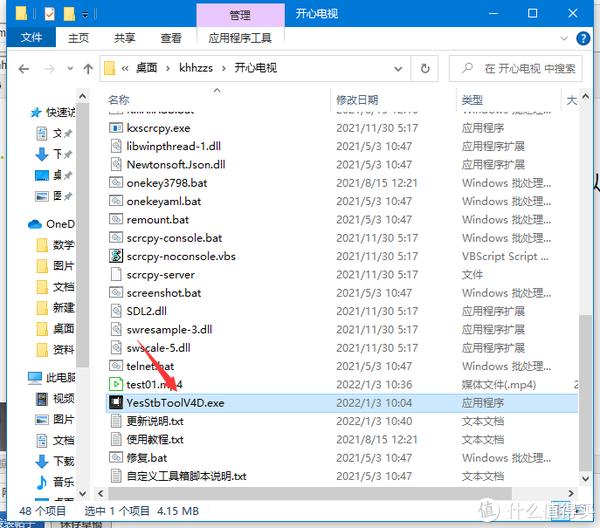Click horizontal scrollbar right arrow
Screen dimensions: 600x528
point(571,494)
